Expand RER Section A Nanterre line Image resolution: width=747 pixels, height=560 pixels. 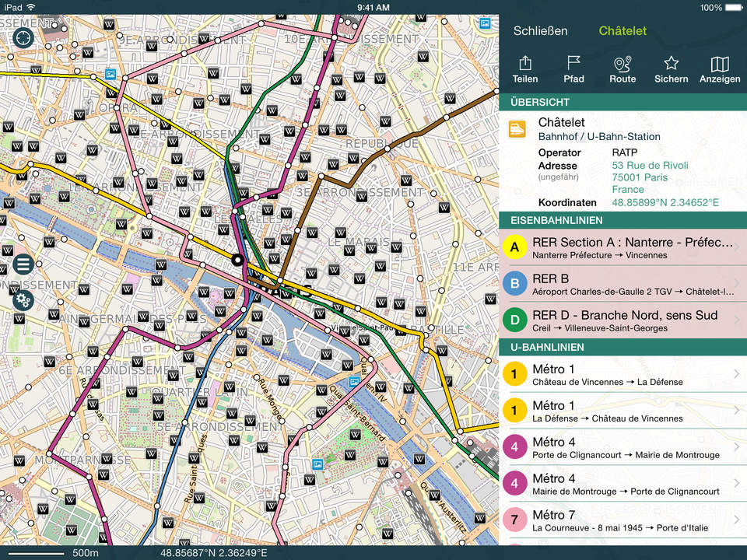point(622,248)
